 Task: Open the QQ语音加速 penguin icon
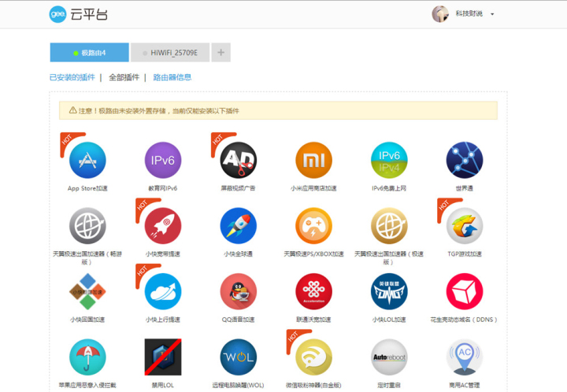pyautogui.click(x=239, y=291)
